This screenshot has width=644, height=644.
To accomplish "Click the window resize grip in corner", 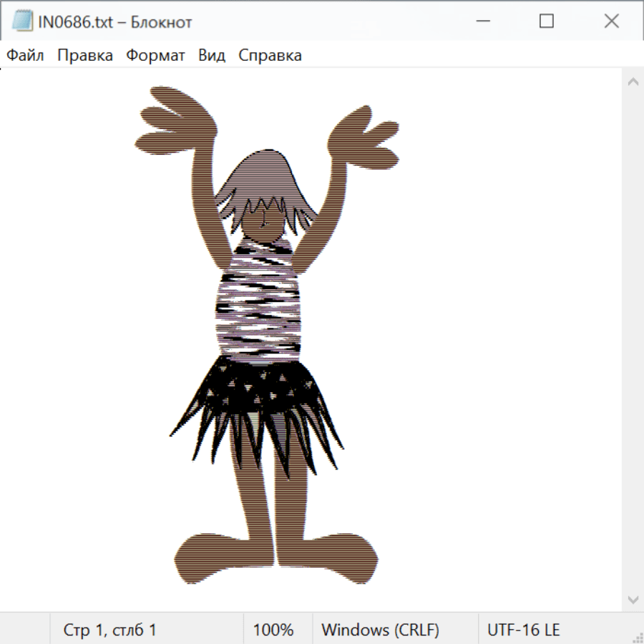I will click(x=637, y=637).
